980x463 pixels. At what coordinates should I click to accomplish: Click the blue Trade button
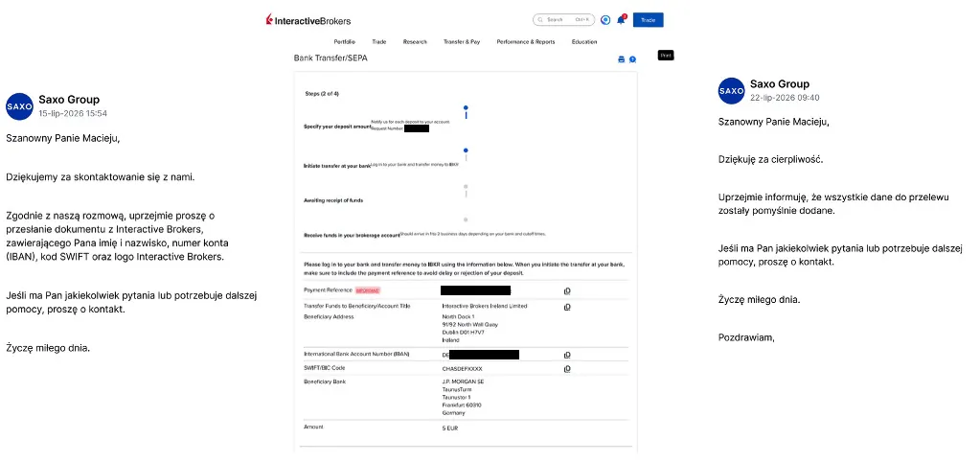coord(649,20)
